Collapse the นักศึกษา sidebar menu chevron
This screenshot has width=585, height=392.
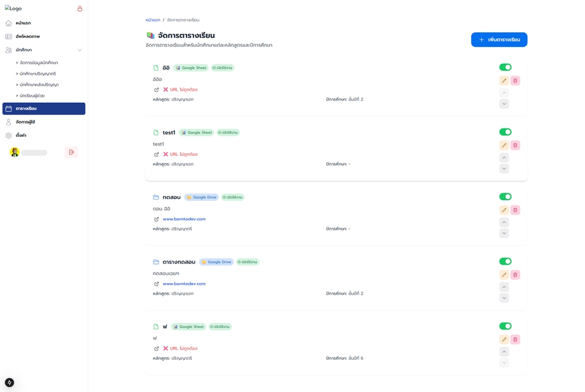tap(80, 50)
